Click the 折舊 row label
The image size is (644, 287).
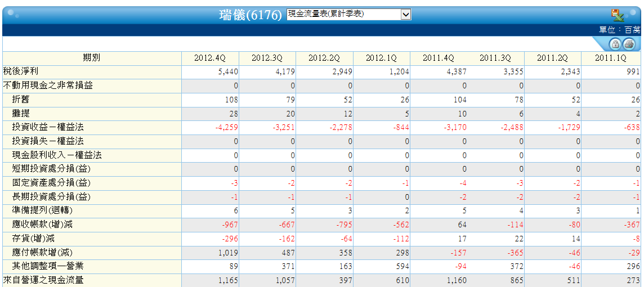[x=21, y=100]
